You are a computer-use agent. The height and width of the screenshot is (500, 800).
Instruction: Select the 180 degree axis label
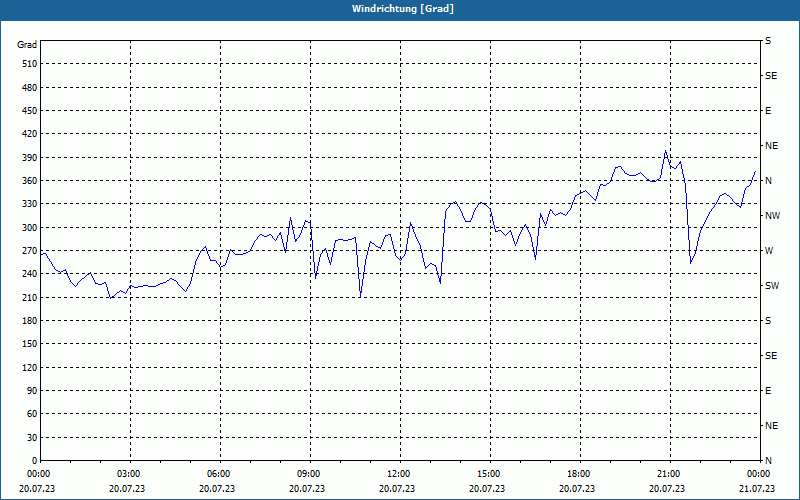pos(29,321)
